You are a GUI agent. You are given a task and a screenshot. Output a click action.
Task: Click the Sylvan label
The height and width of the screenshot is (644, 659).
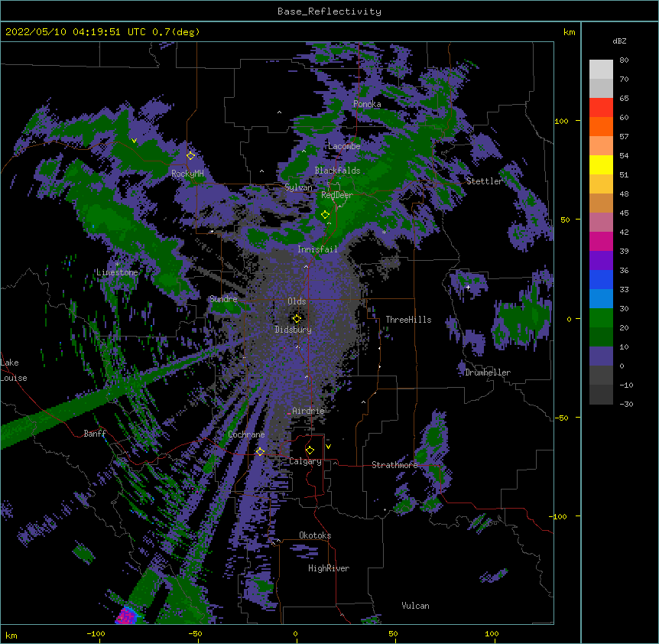(298, 187)
